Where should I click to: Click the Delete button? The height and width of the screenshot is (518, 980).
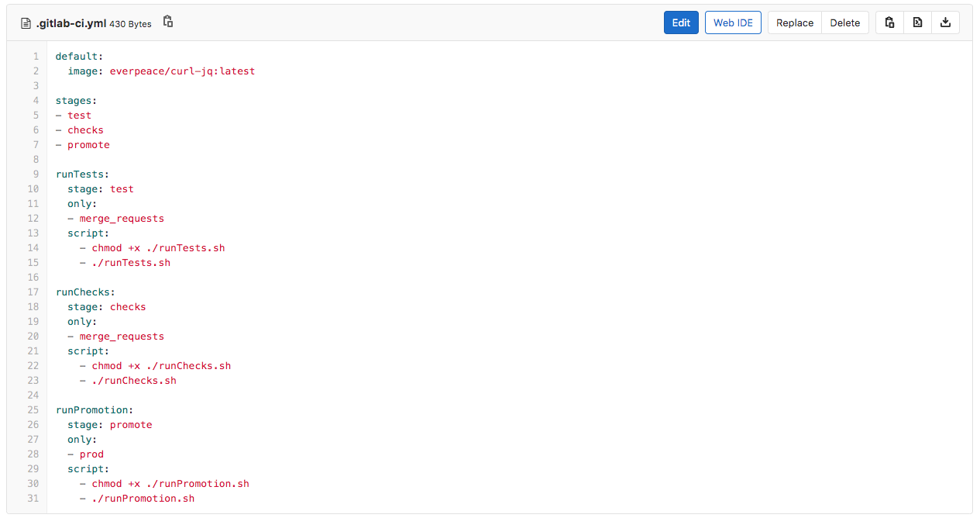845,22
